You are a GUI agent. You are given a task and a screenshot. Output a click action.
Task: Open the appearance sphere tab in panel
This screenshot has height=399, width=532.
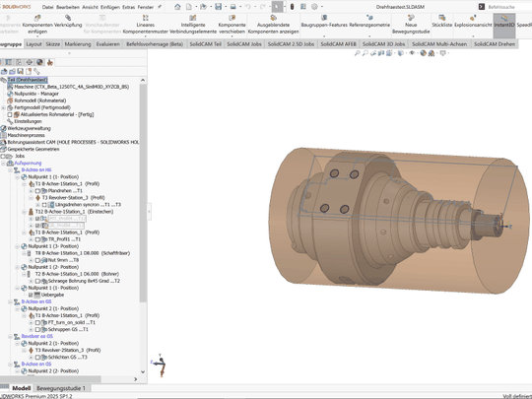pos(39,62)
